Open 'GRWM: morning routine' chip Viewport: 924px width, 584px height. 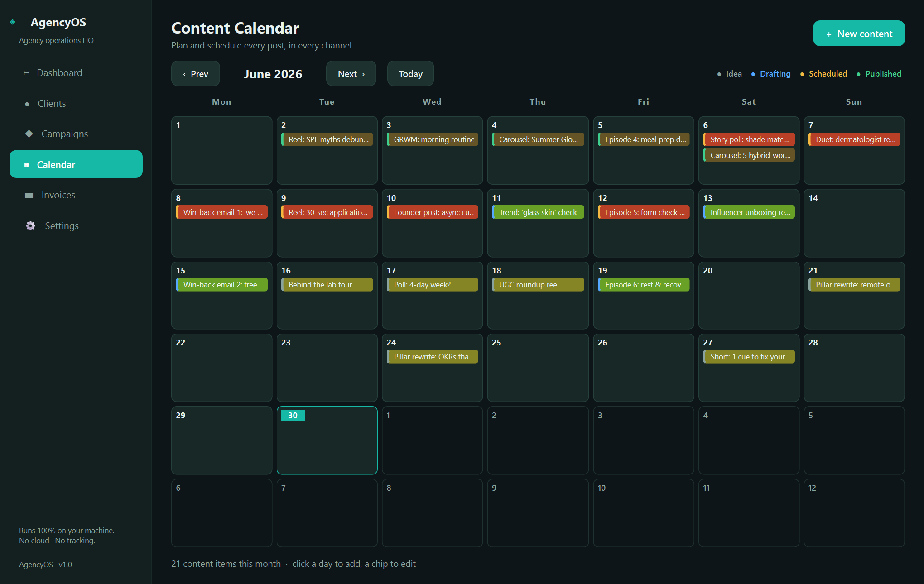tap(433, 139)
